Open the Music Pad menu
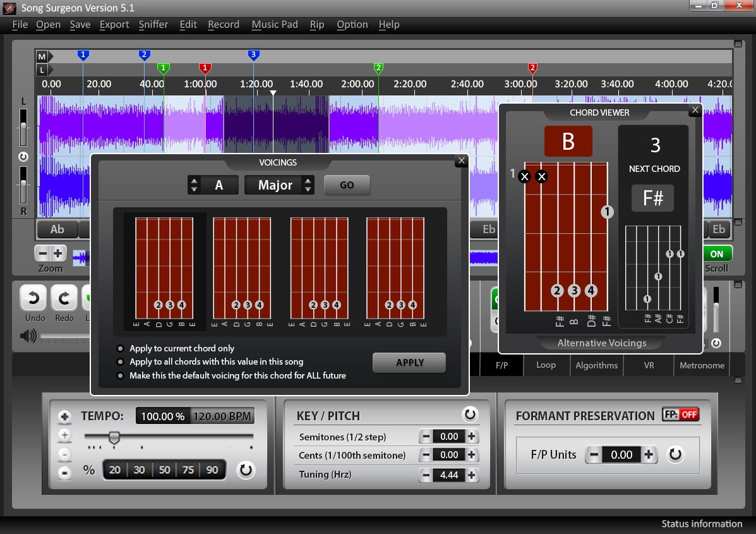This screenshot has height=534, width=756. 275,25
